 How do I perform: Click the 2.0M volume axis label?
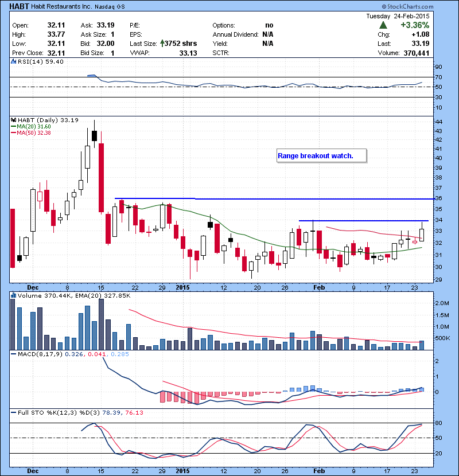click(x=442, y=303)
